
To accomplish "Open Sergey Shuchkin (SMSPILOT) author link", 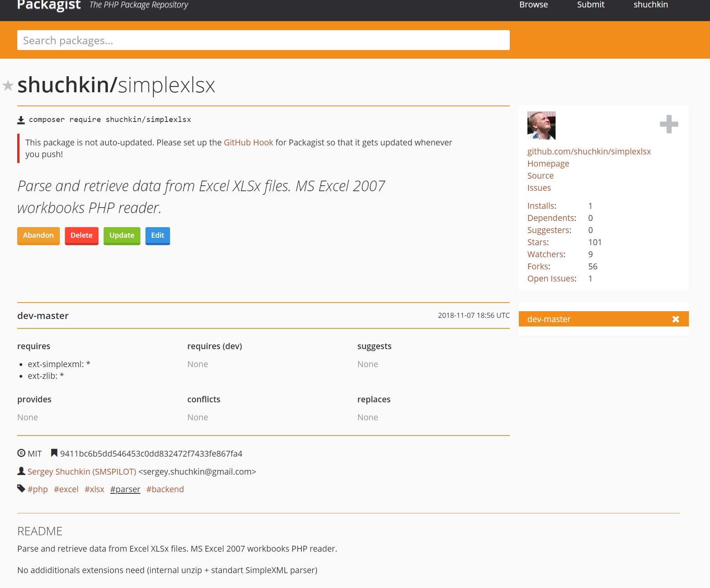I will (x=82, y=471).
